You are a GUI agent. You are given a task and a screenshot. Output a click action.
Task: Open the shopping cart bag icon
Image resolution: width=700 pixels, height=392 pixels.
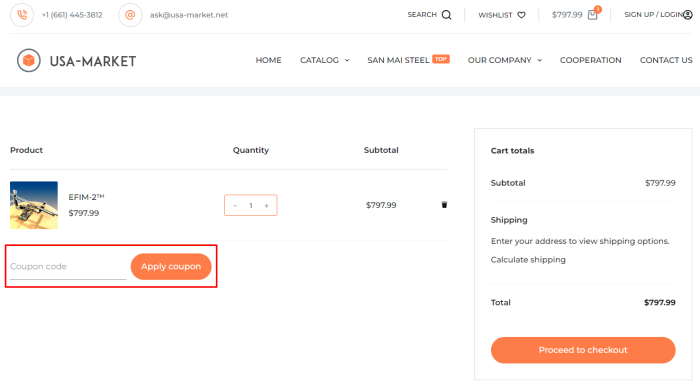click(592, 15)
